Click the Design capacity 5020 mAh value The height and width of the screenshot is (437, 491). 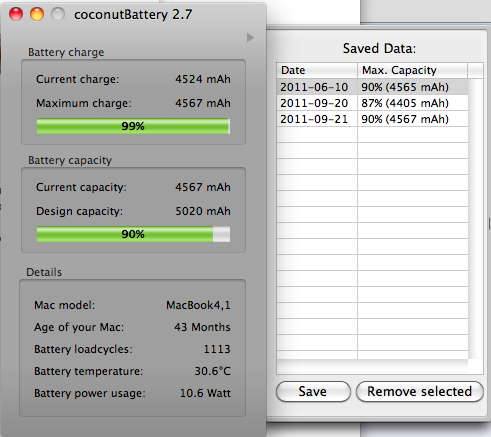pyautogui.click(x=203, y=211)
